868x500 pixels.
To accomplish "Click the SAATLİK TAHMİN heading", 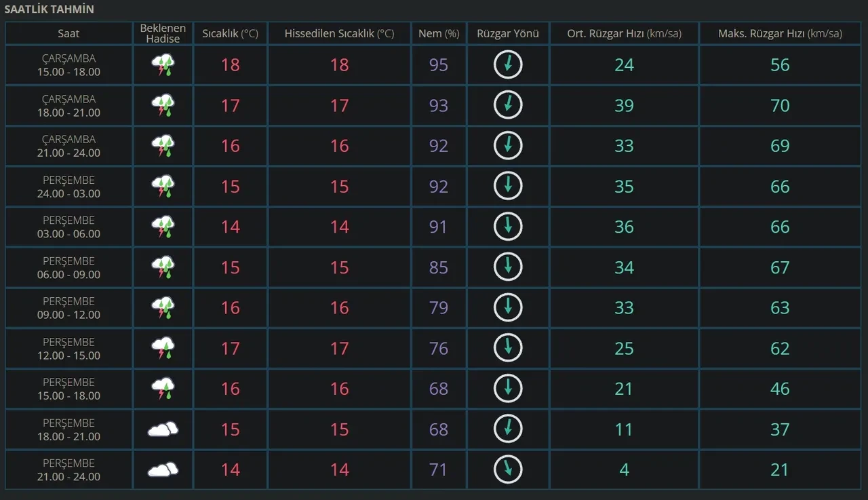I will (x=50, y=9).
